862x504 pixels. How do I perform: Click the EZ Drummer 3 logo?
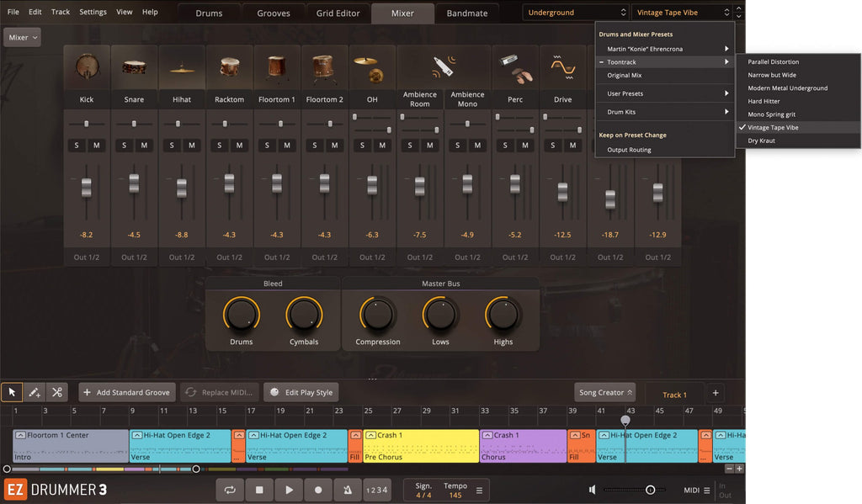point(56,489)
